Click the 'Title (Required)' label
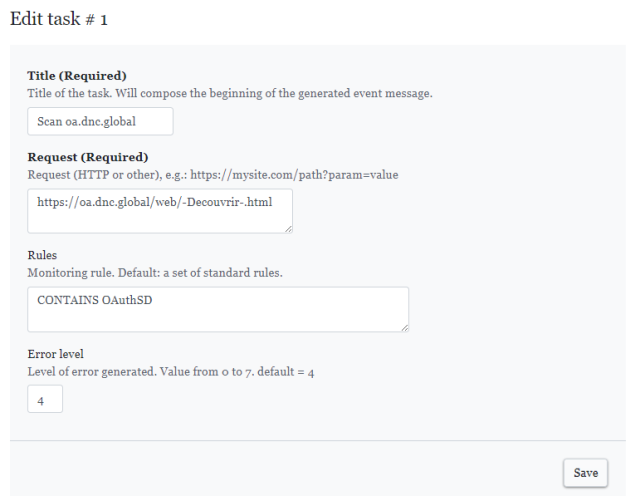640x496 pixels. click(77, 76)
